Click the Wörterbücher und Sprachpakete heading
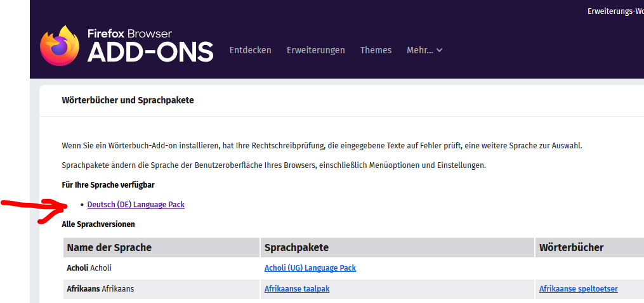This screenshot has width=644, height=303. click(128, 100)
